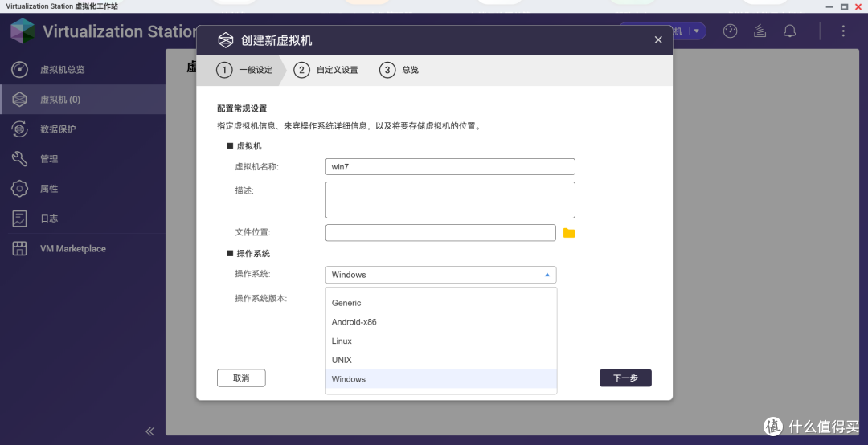The width and height of the screenshot is (868, 445).
Task: Click the 虚拟机 (0) cube icon
Action: pyautogui.click(x=19, y=100)
